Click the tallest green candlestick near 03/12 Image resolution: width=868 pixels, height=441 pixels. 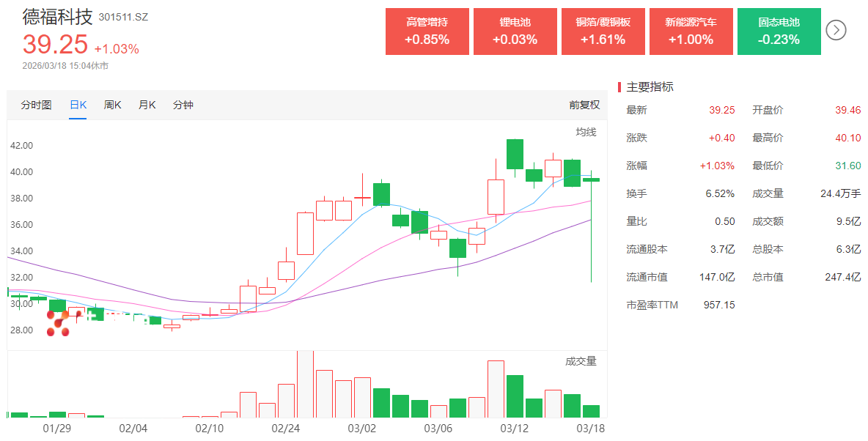pyautogui.click(x=515, y=154)
